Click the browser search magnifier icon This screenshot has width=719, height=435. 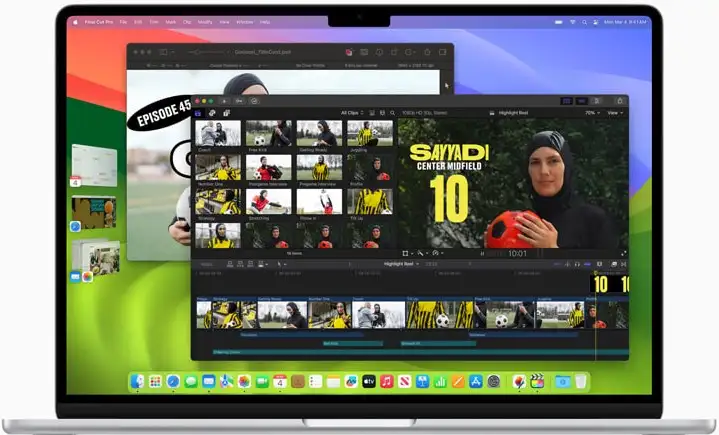393,113
